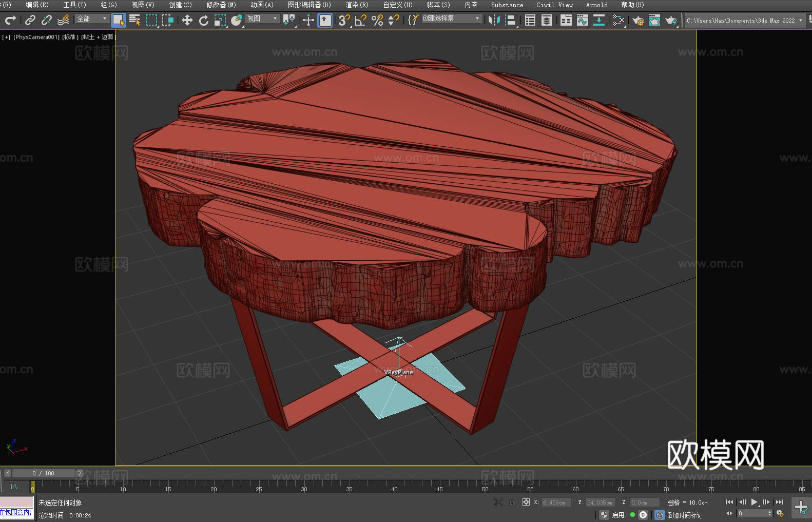Viewport: 812px width, 522px height.
Task: Open the Scene Explorer toggle icon
Action: click(x=530, y=20)
